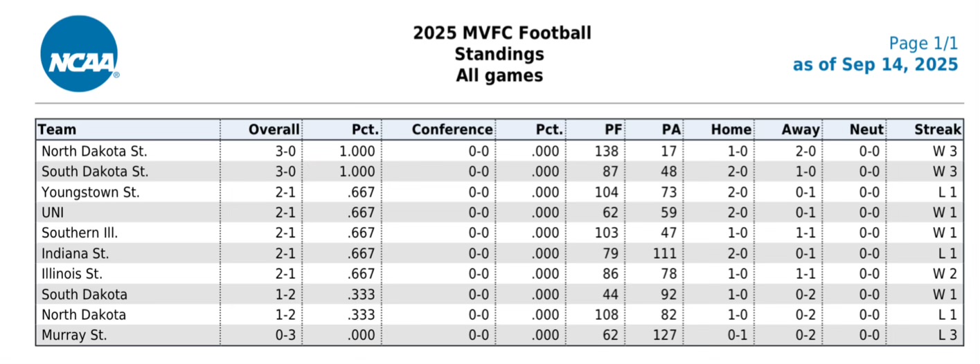
Task: Click the UNI team name
Action: 53,212
